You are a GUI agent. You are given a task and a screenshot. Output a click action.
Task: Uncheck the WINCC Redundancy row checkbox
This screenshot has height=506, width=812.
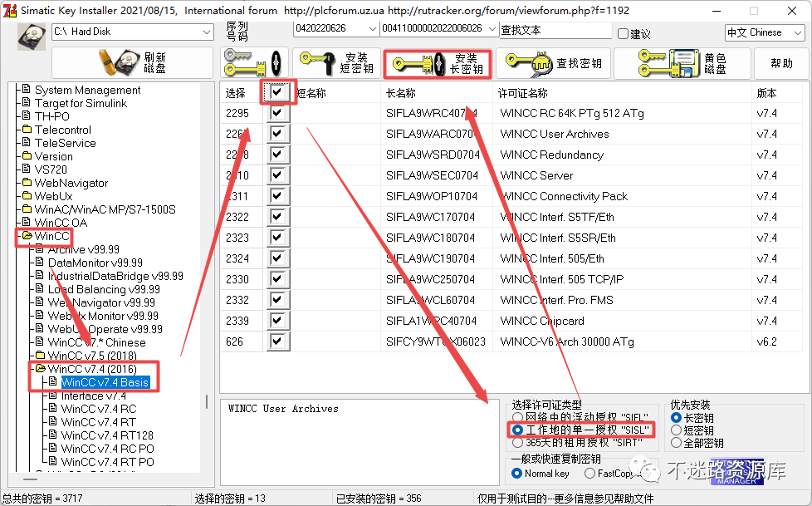277,154
